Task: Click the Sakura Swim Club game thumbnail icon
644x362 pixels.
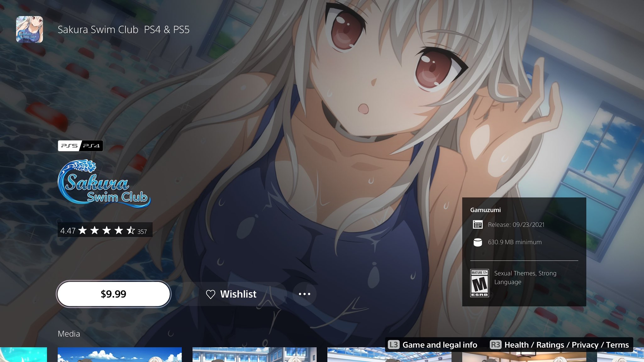Action: pos(30,30)
